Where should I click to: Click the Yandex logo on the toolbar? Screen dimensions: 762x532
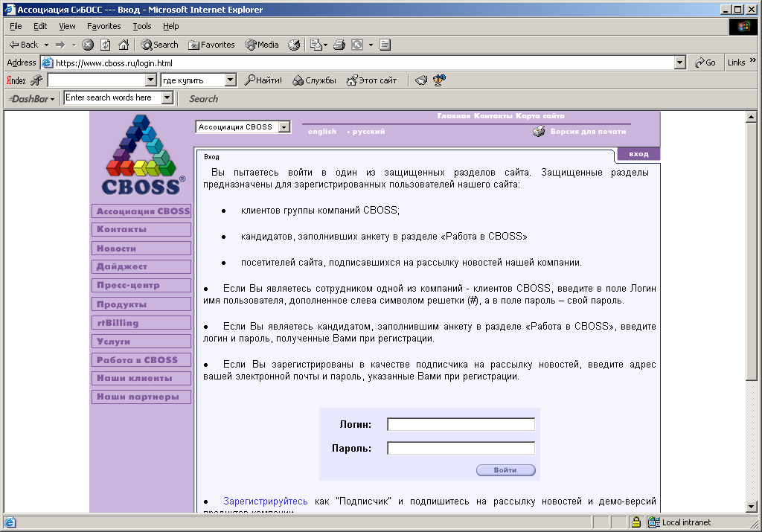point(16,80)
